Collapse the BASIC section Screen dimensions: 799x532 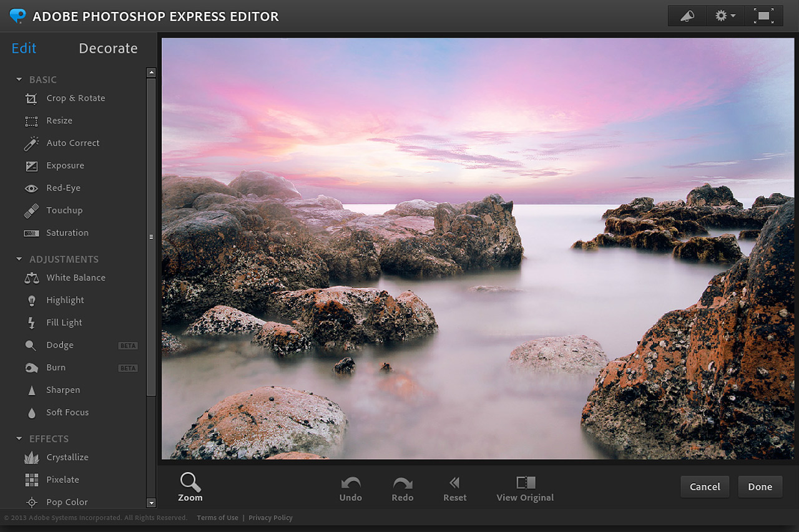click(x=18, y=79)
